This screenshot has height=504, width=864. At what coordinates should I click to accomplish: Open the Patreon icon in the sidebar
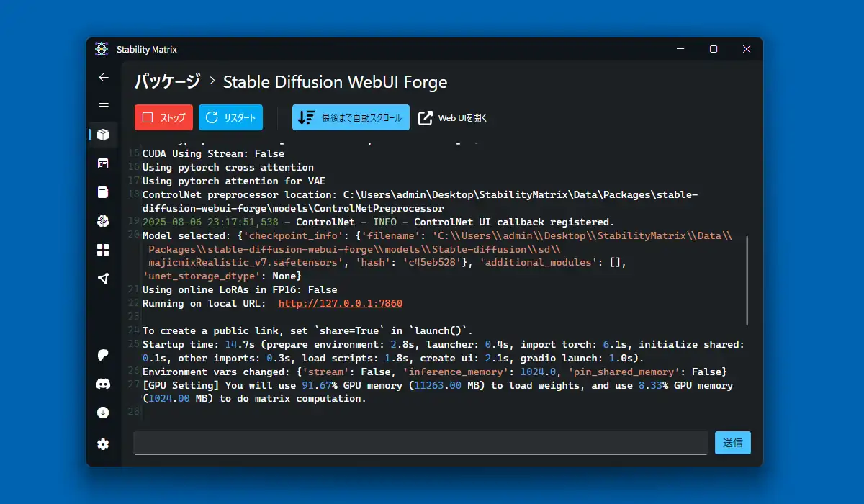tap(104, 355)
